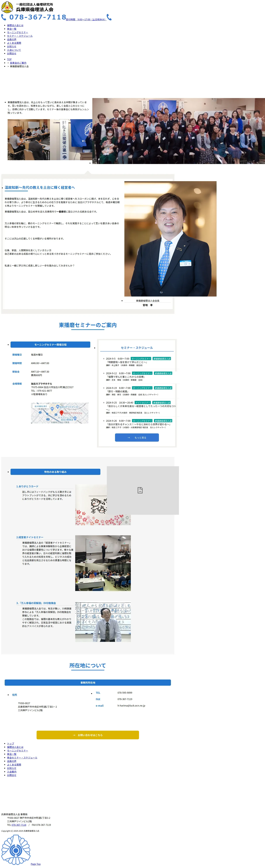Click the portrait photo of chairman 宮地 孝

point(170,239)
